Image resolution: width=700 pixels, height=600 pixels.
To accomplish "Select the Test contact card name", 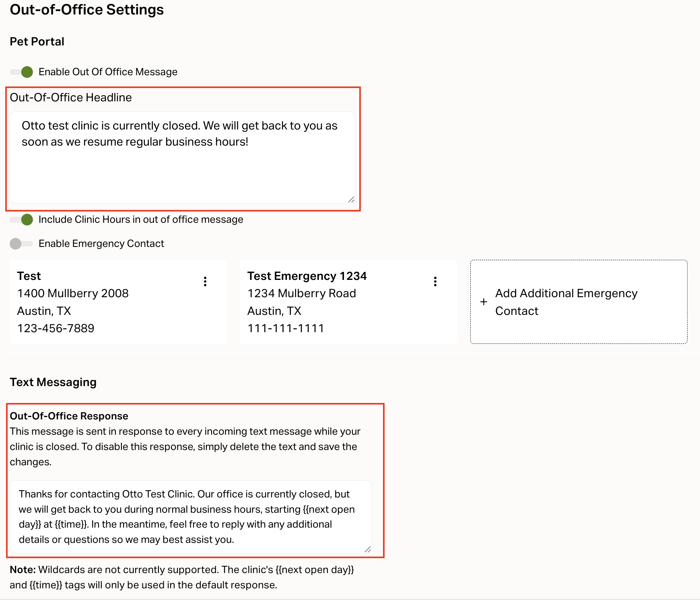I will pos(29,276).
